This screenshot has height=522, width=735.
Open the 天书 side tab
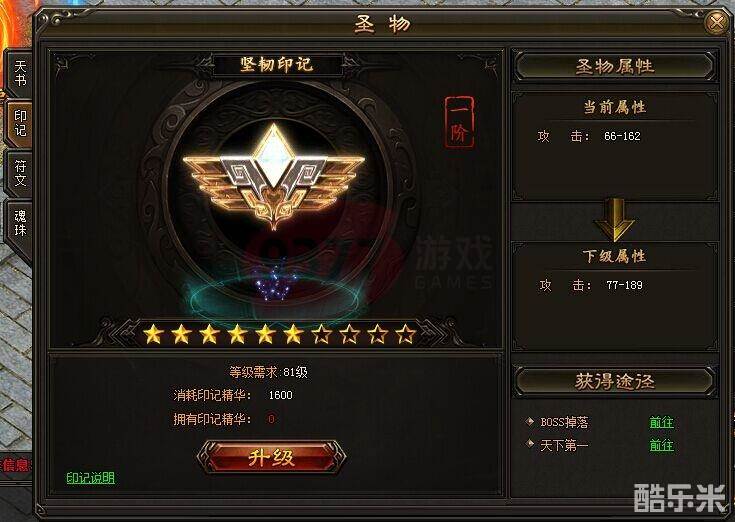tap(20, 73)
